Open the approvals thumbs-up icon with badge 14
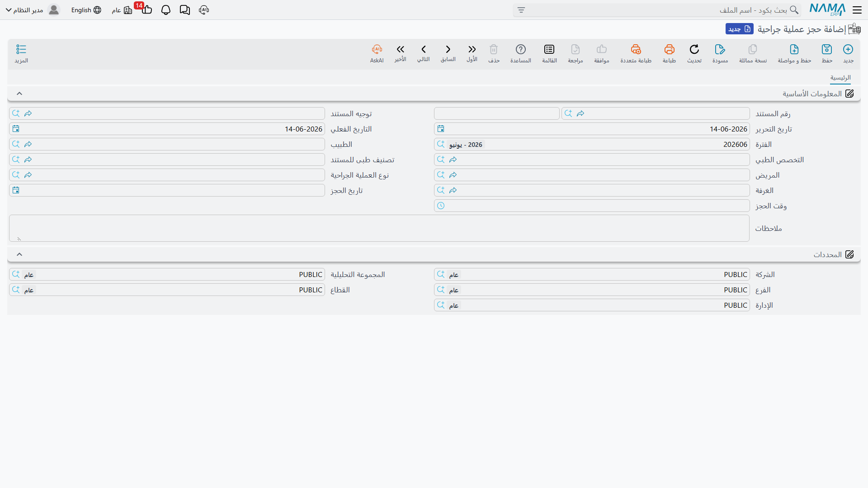Screen dimensions: 868x488 point(146,9)
